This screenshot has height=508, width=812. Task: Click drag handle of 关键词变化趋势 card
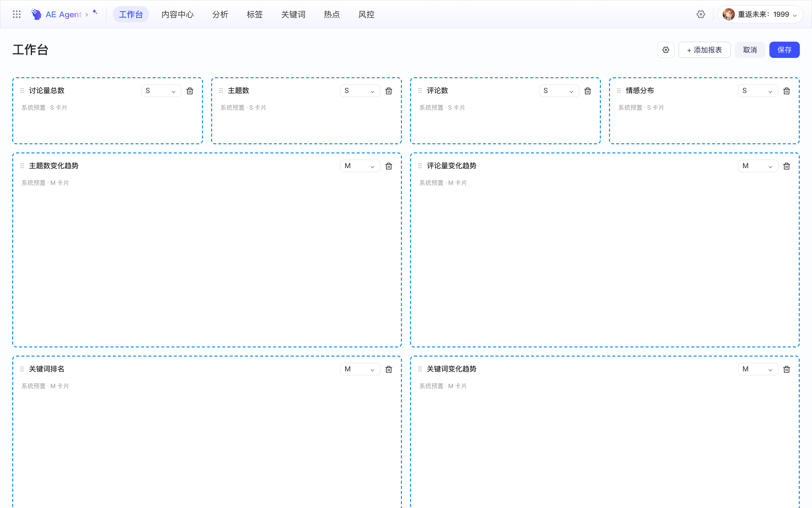pyautogui.click(x=420, y=369)
